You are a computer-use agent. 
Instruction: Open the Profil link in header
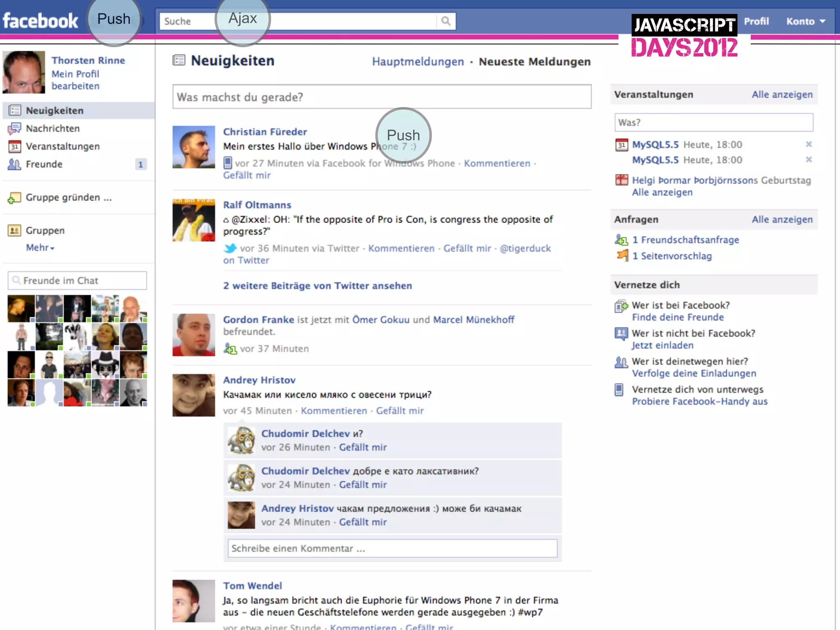[x=756, y=21]
